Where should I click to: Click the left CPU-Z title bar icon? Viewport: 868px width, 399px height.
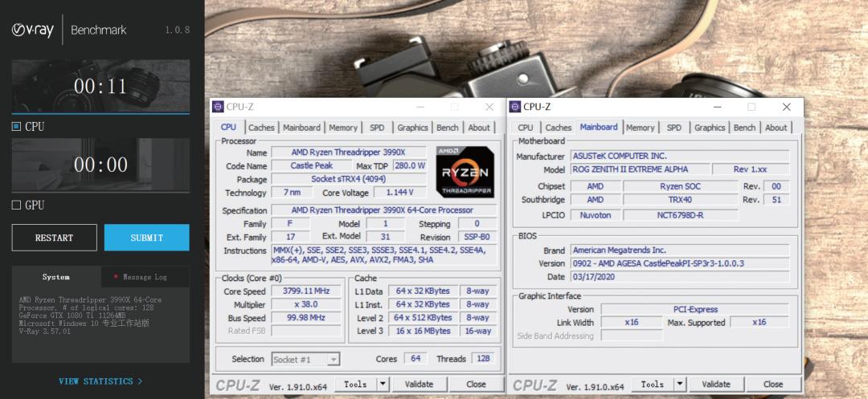(x=218, y=107)
